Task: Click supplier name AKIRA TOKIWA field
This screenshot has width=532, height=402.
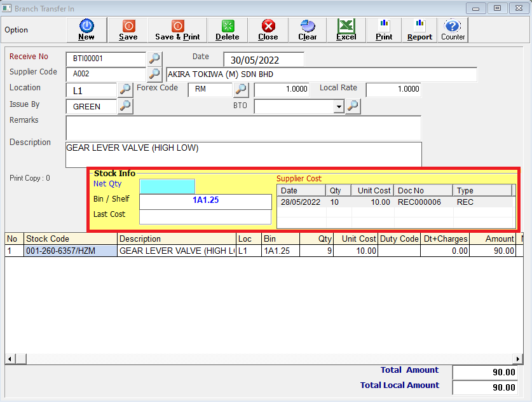Action: tap(322, 74)
